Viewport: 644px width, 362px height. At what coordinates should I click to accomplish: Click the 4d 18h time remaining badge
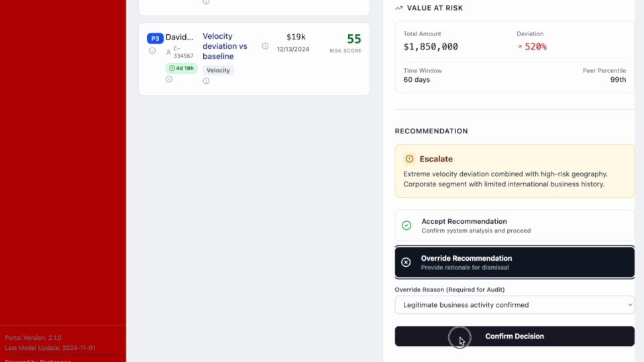click(x=181, y=68)
